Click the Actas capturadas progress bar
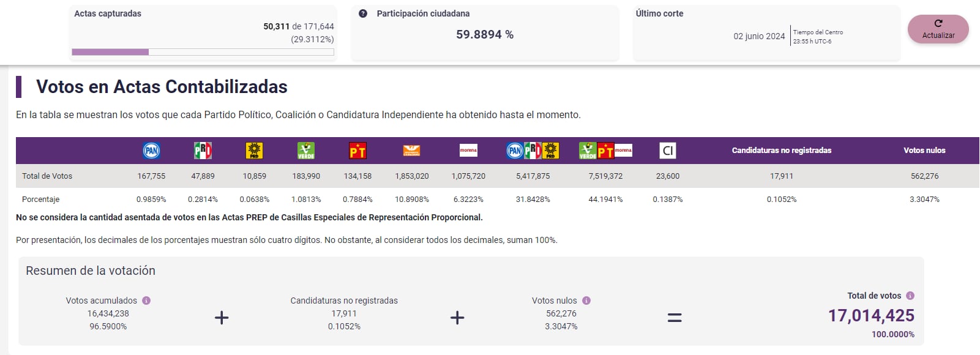The image size is (980, 355). (x=203, y=52)
